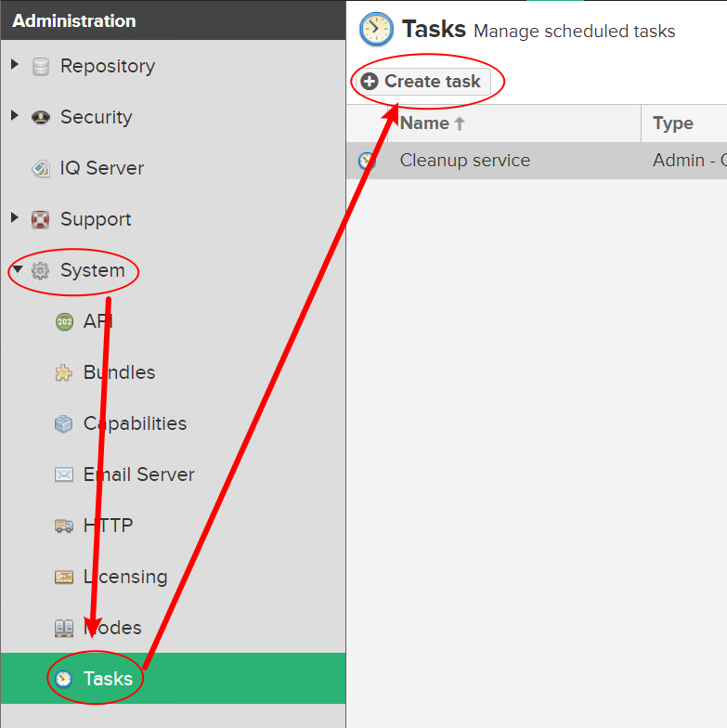
Task: Select the System menu entry
Action: (x=93, y=270)
